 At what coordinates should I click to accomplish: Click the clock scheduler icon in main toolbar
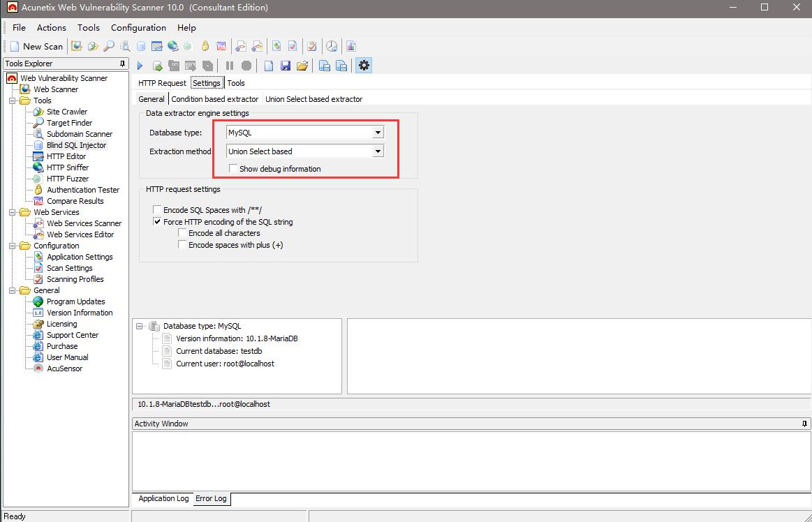(x=332, y=46)
